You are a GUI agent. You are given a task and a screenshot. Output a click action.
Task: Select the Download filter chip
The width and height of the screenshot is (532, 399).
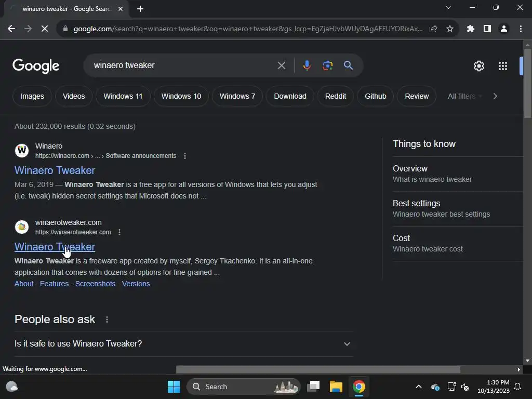click(290, 96)
